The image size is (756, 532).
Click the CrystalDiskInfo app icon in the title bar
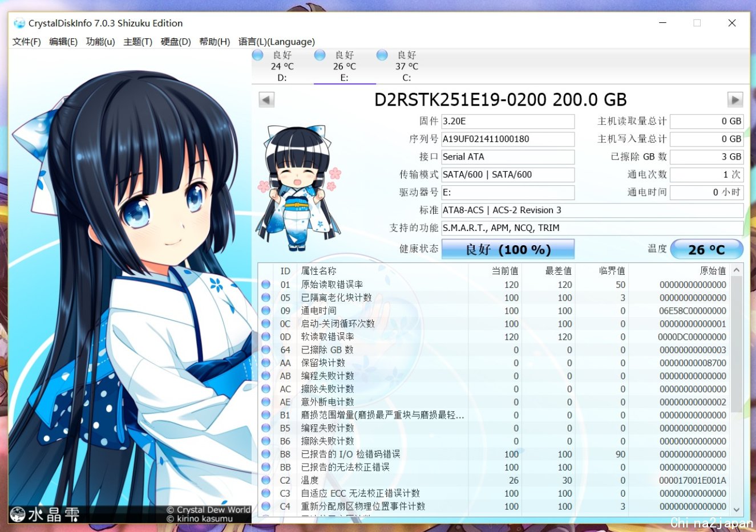pos(19,23)
